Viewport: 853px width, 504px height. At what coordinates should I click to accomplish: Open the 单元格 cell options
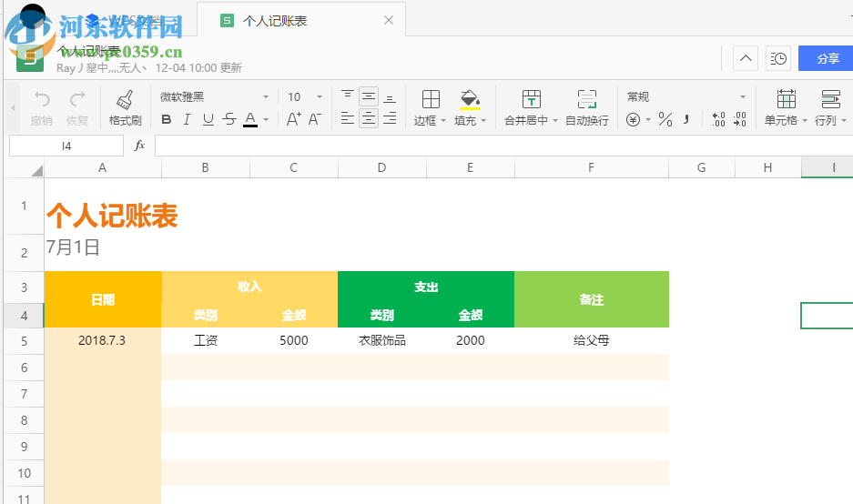tap(786, 107)
